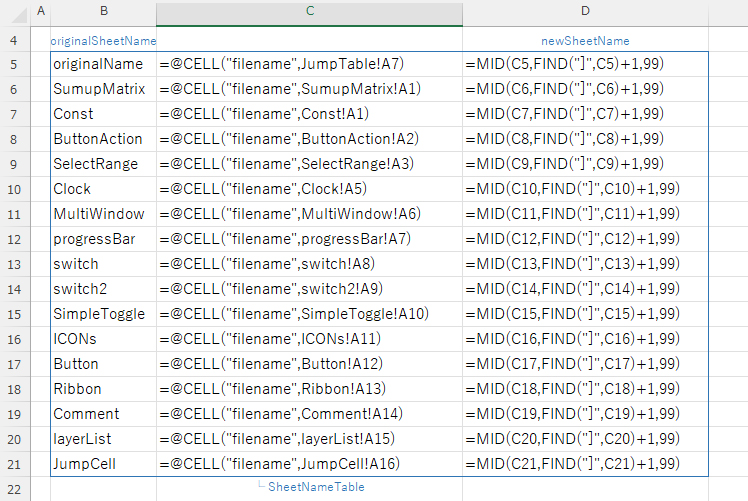Select the MID formula referencing C5

564,64
